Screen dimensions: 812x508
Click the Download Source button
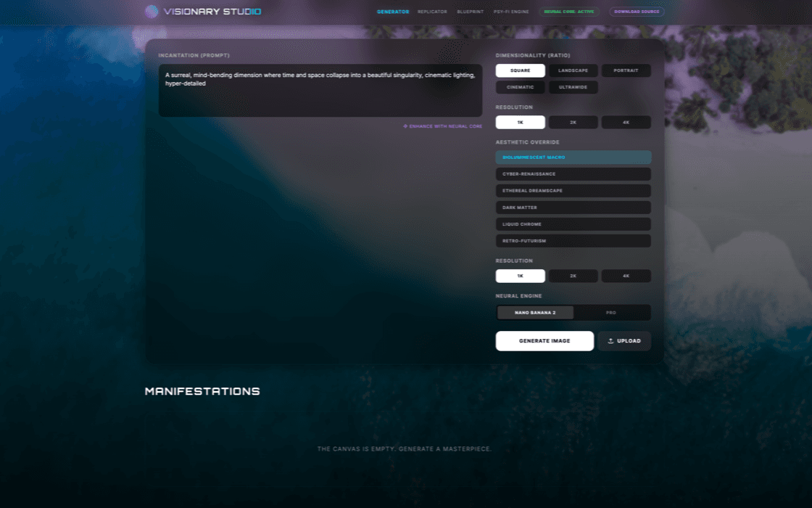(x=637, y=12)
